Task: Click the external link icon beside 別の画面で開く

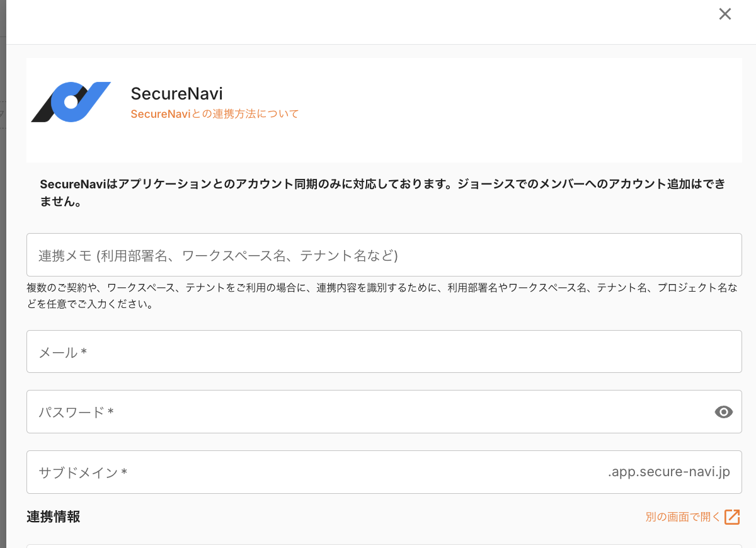Action: coord(732,517)
